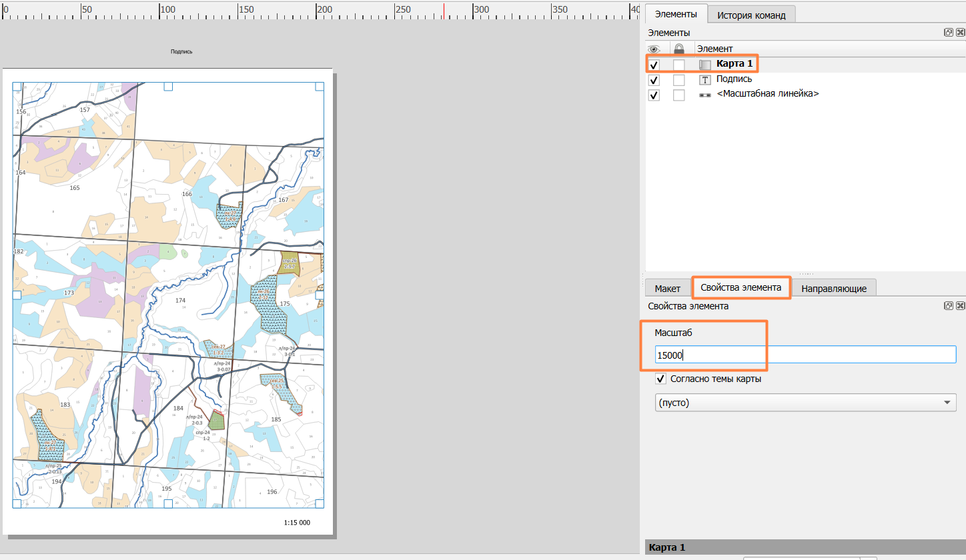The height and width of the screenshot is (560, 966).
Task: Float the Свойства элемента panel via undock icon
Action: tap(949, 306)
